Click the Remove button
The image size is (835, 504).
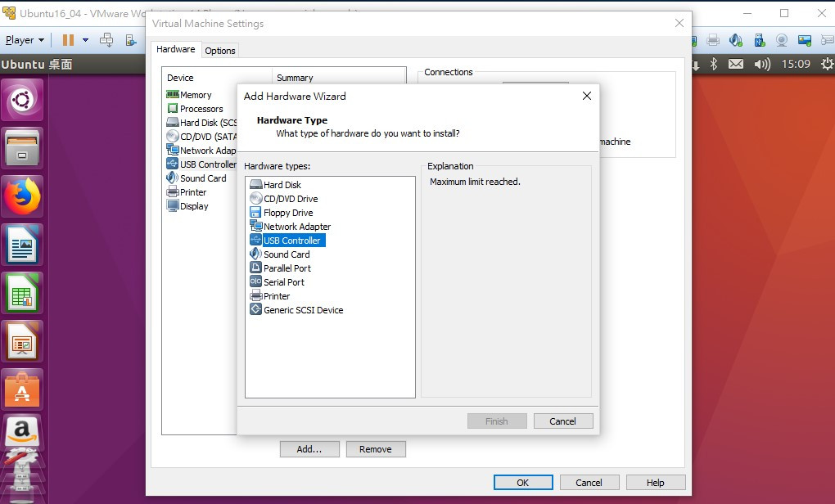point(376,449)
